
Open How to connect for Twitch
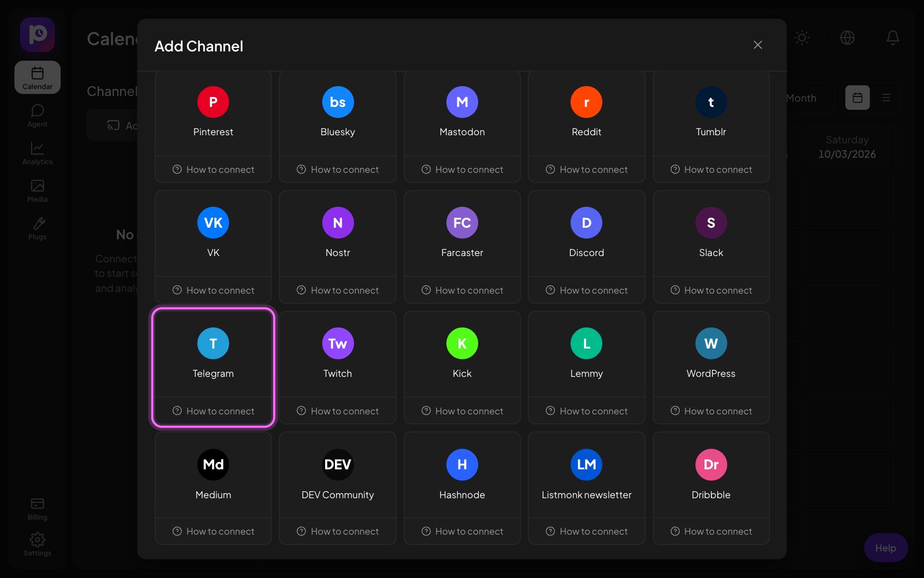338,411
